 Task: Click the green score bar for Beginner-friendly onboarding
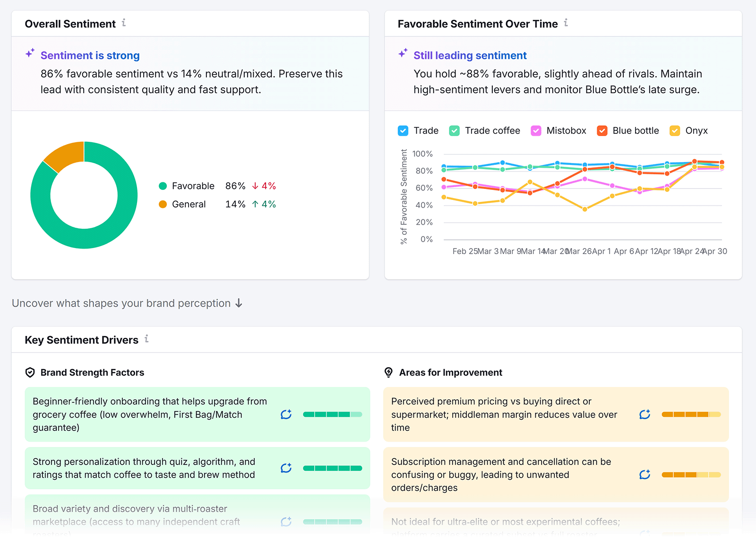point(333,414)
